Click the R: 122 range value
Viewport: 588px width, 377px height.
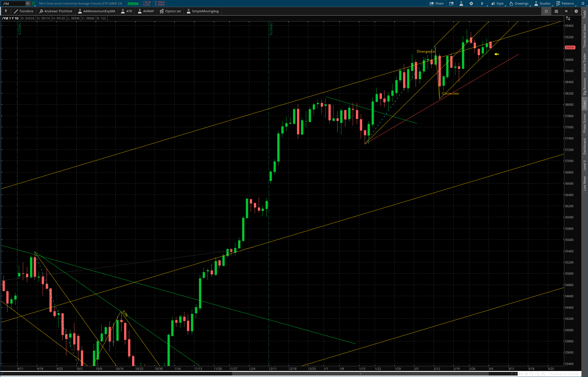click(101, 18)
